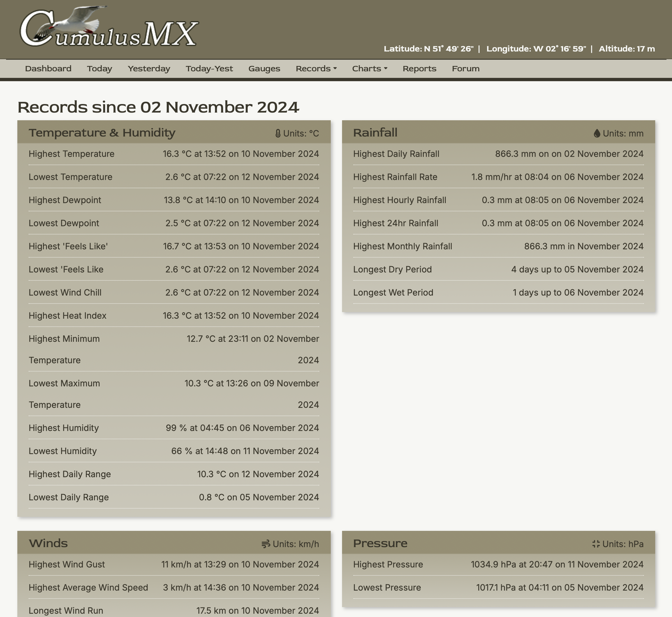The image size is (672, 617).
Task: Select the Today-Yest menu item
Action: tap(209, 69)
